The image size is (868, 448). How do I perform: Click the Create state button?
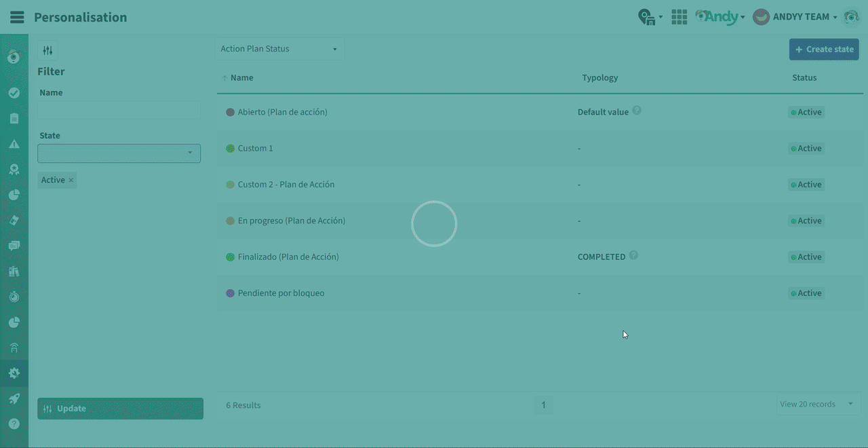[824, 49]
